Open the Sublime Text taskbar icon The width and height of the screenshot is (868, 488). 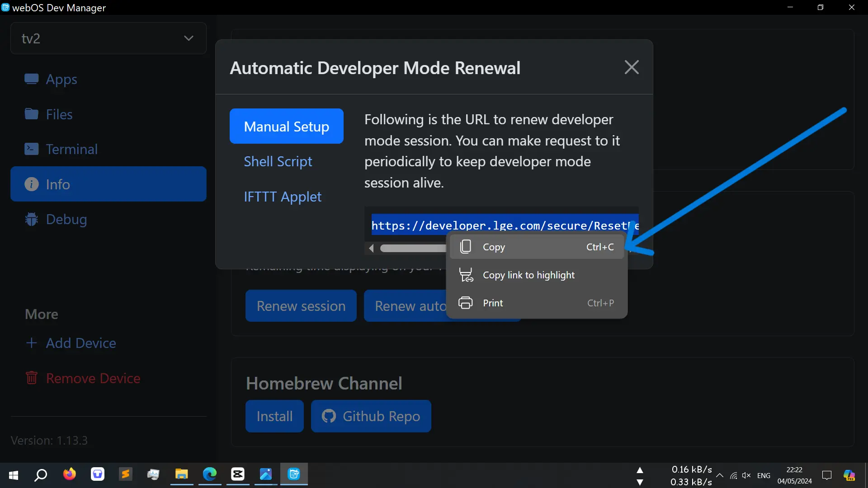125,474
